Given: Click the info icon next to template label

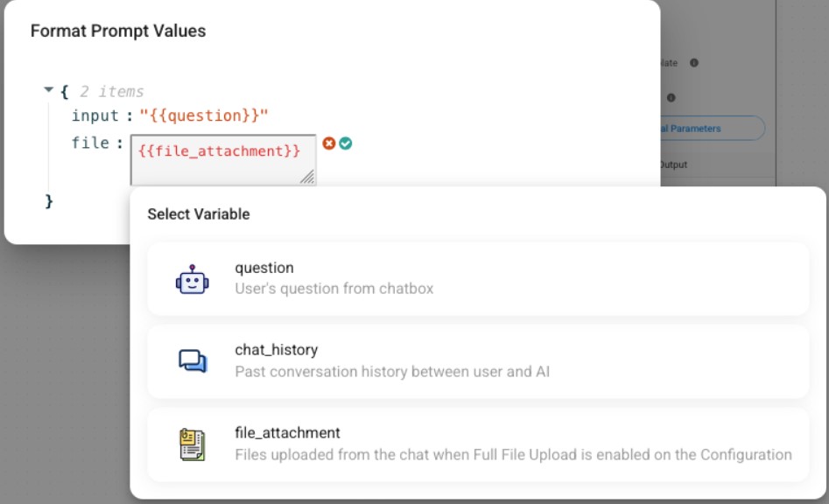Looking at the screenshot, I should pyautogui.click(x=693, y=63).
